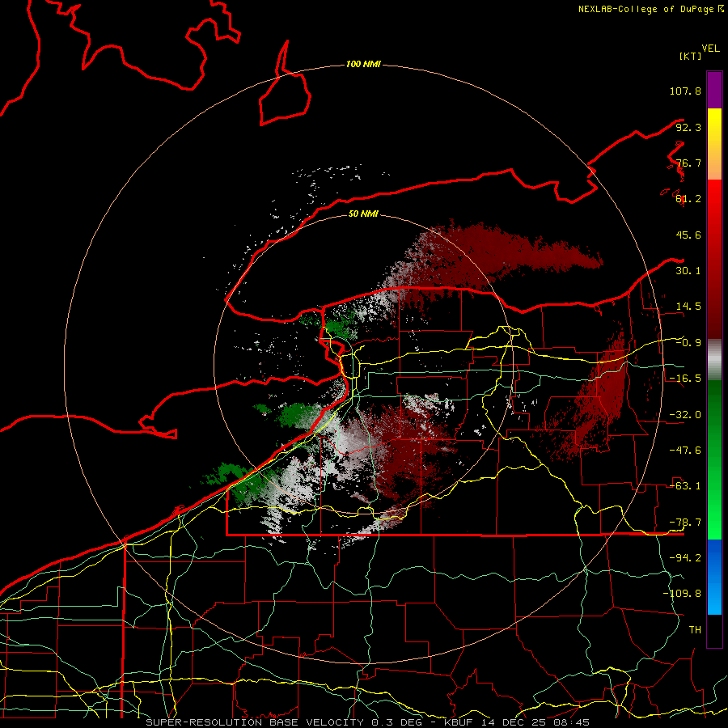Screen dimensions: 728x728
Task: Select the -109.8 scale value
Action: (682, 594)
